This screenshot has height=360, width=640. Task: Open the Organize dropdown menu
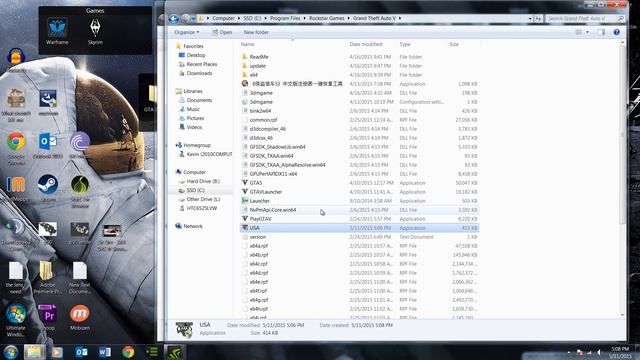click(x=187, y=32)
